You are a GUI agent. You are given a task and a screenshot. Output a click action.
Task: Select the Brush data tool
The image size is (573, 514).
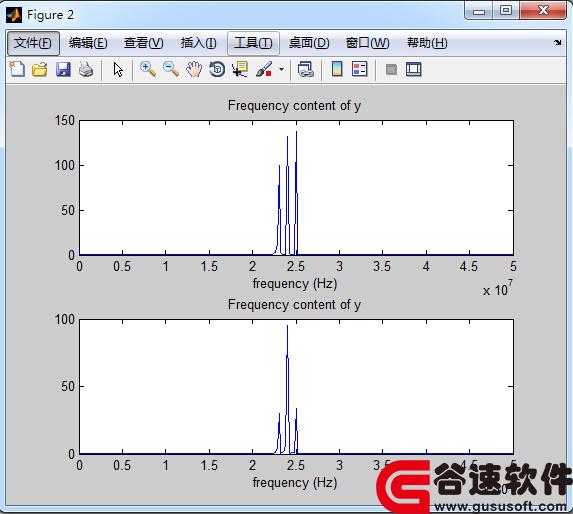(264, 69)
